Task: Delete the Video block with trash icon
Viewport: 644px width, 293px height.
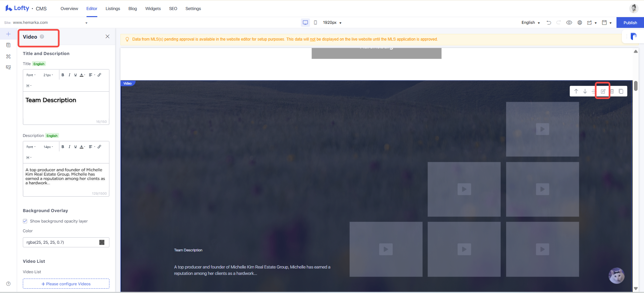Action: [612, 91]
